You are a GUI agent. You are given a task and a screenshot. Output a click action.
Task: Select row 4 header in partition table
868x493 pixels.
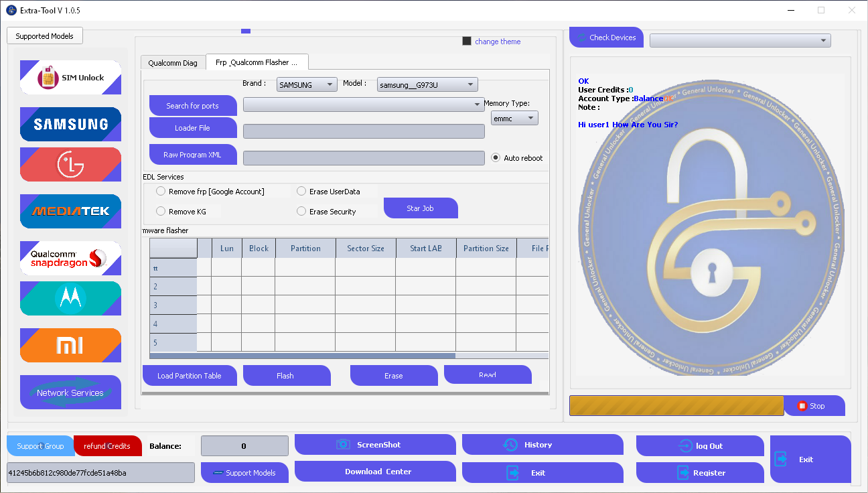(173, 324)
